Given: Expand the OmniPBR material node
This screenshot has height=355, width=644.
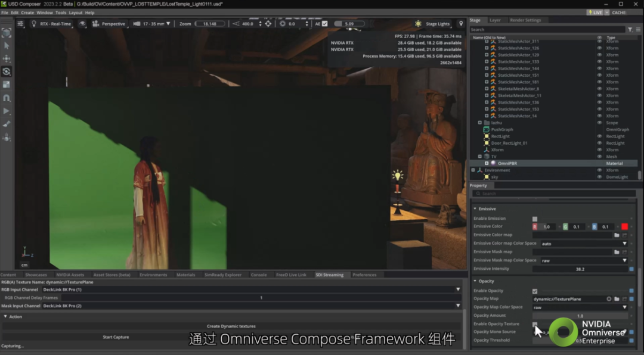Looking at the screenshot, I should [x=487, y=163].
